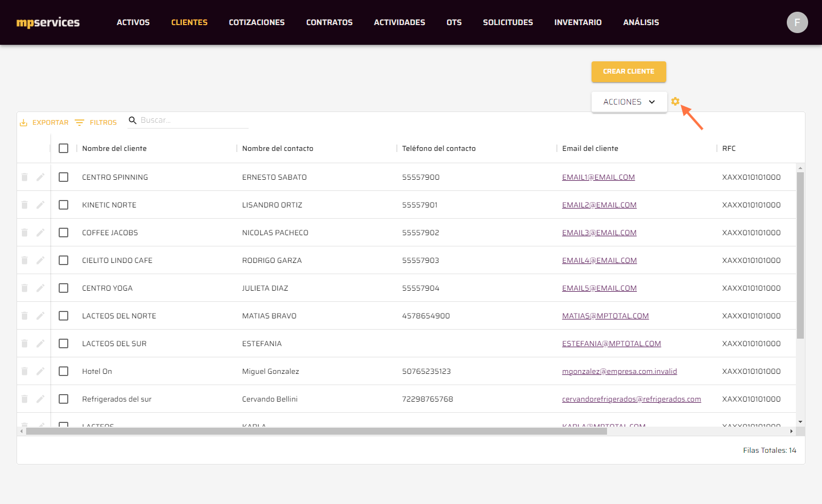Select the 4578654900 phone cell
The width and height of the screenshot is (822, 504).
pyautogui.click(x=426, y=316)
